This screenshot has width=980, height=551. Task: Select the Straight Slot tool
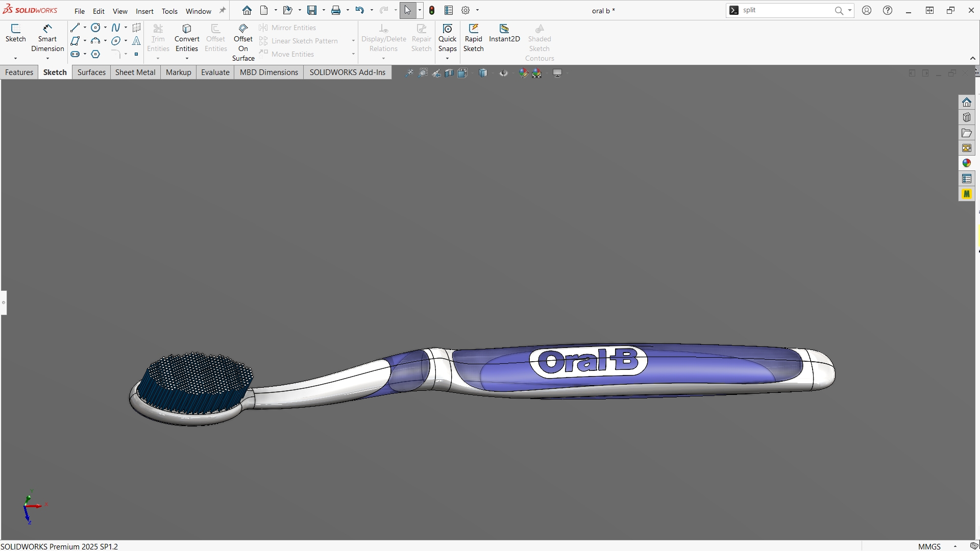coord(75,54)
